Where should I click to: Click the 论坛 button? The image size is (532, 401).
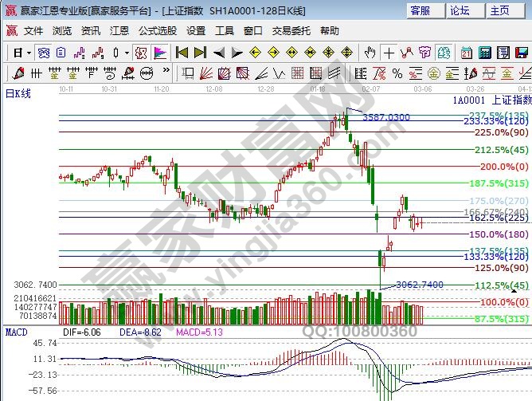(460, 10)
